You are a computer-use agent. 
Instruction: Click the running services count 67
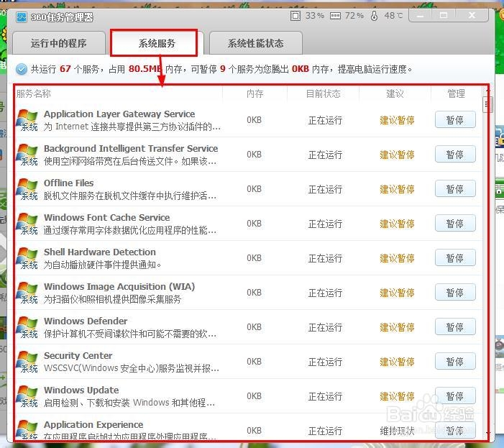point(65,69)
